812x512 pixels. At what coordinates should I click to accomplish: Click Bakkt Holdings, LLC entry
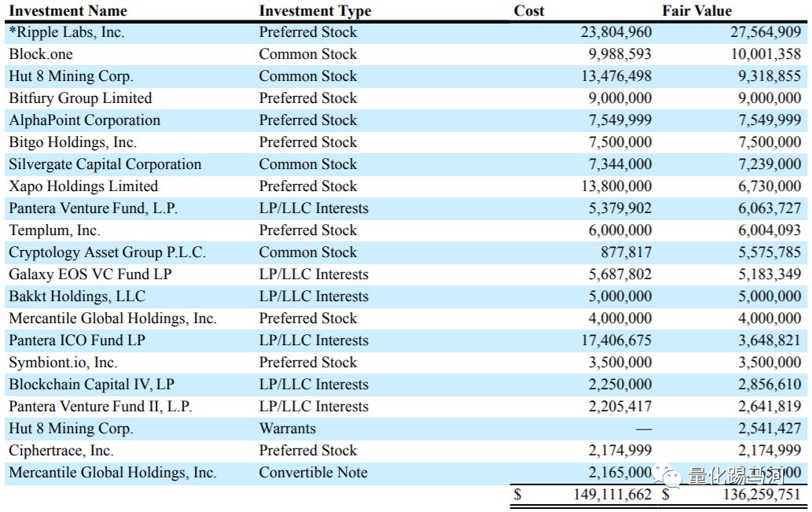pyautogui.click(x=77, y=297)
